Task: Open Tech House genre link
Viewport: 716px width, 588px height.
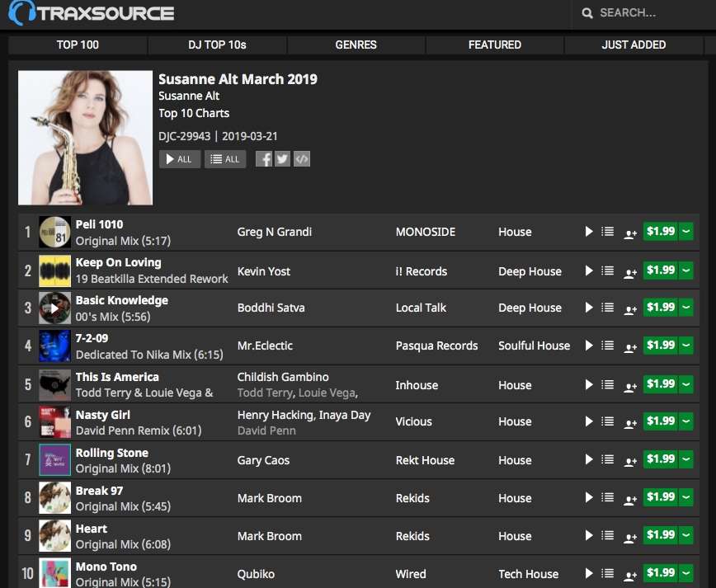Action: point(528,574)
